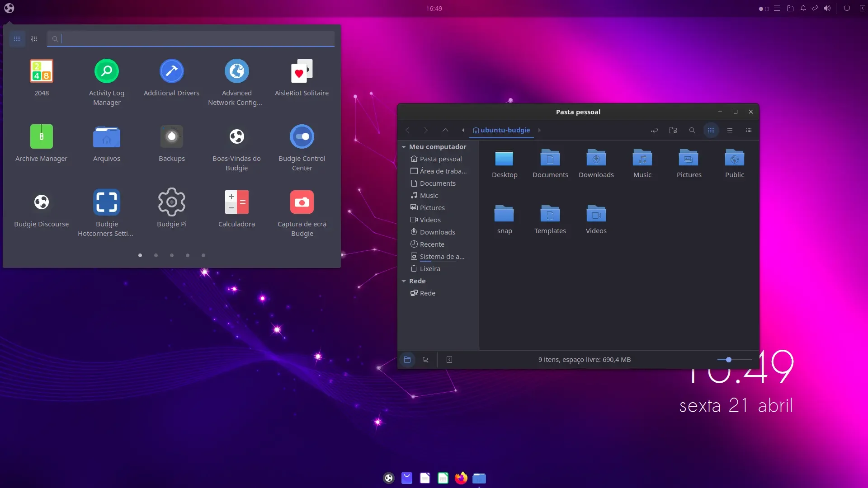Select the ubuntu-budgie path tab
Viewport: 868px width, 488px height.
click(x=501, y=130)
